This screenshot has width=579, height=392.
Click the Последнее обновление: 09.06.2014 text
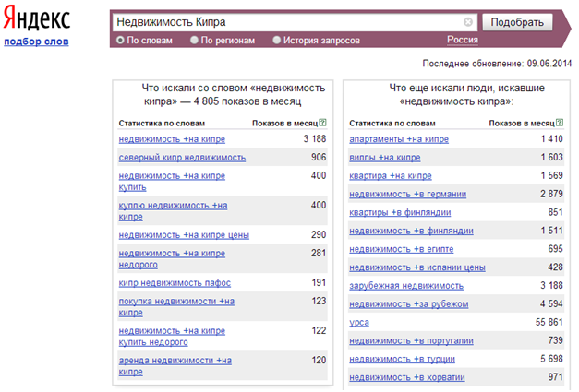pyautogui.click(x=497, y=64)
